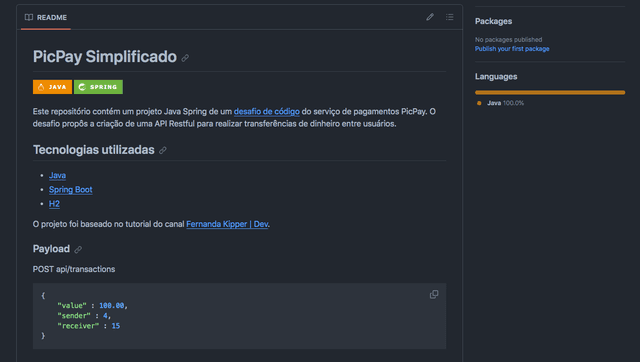640x362 pixels.
Task: Select the README tab
Action: [46, 18]
